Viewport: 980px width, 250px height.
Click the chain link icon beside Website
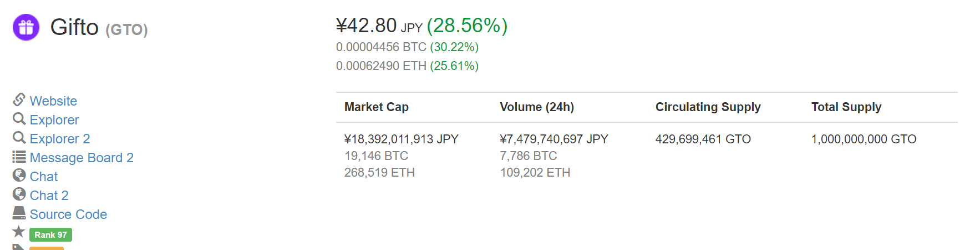coord(19,99)
